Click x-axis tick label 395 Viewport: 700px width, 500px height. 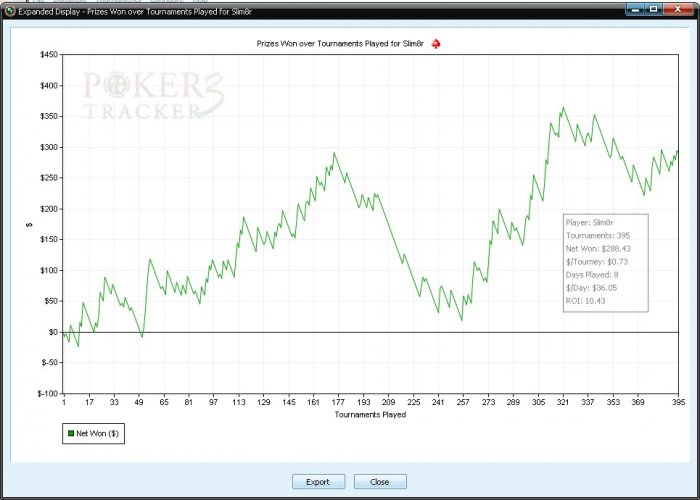678,402
